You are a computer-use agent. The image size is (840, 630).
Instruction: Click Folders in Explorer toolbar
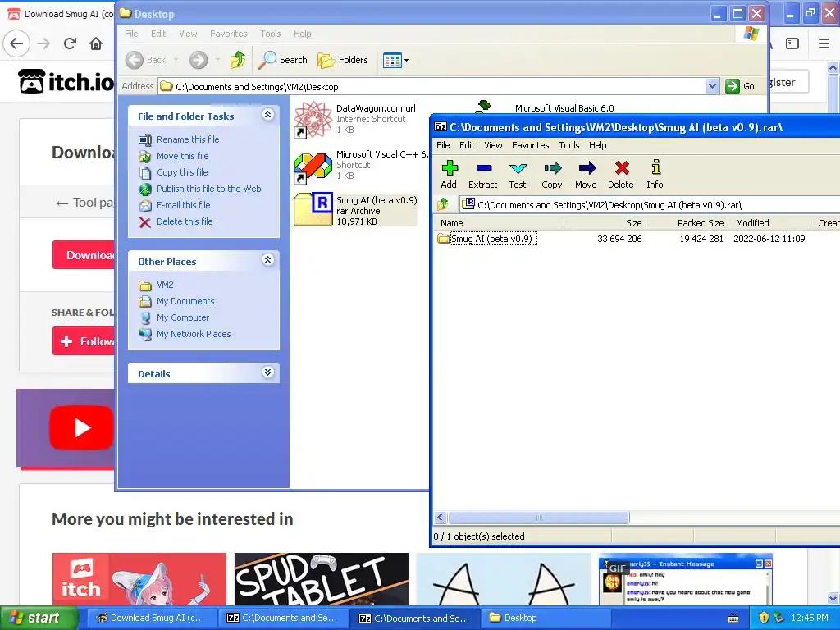pos(343,60)
